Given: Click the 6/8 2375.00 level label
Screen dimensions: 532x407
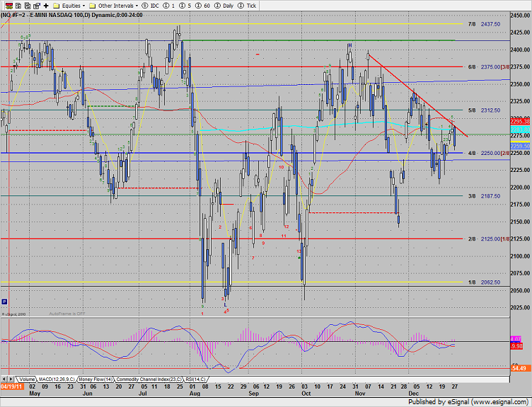Looking at the screenshot, I should [x=484, y=67].
